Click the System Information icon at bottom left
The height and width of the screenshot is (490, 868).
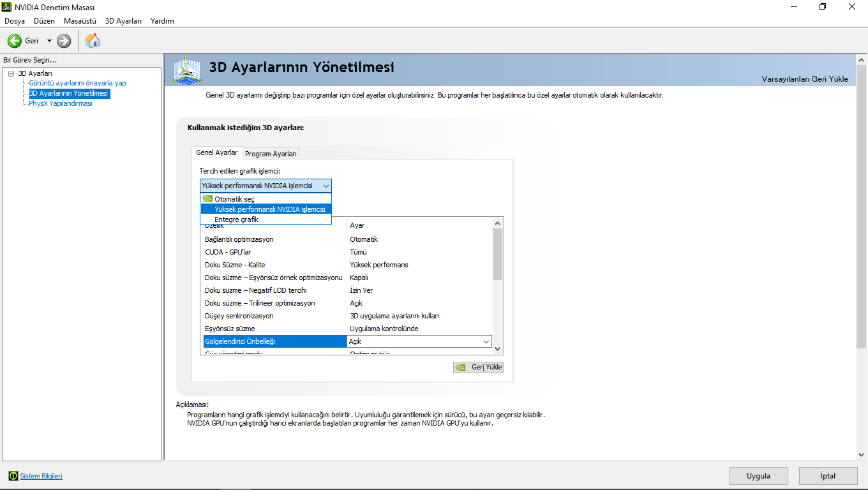click(13, 476)
